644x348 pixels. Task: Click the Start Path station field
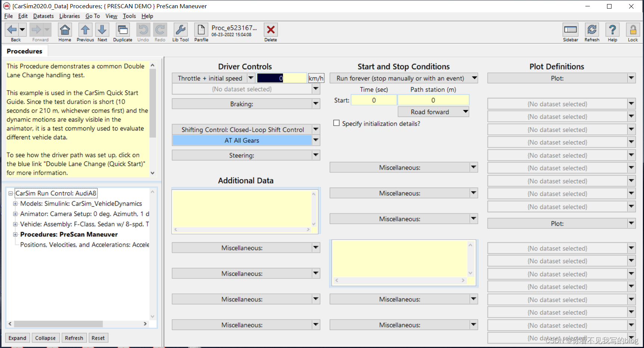(433, 100)
